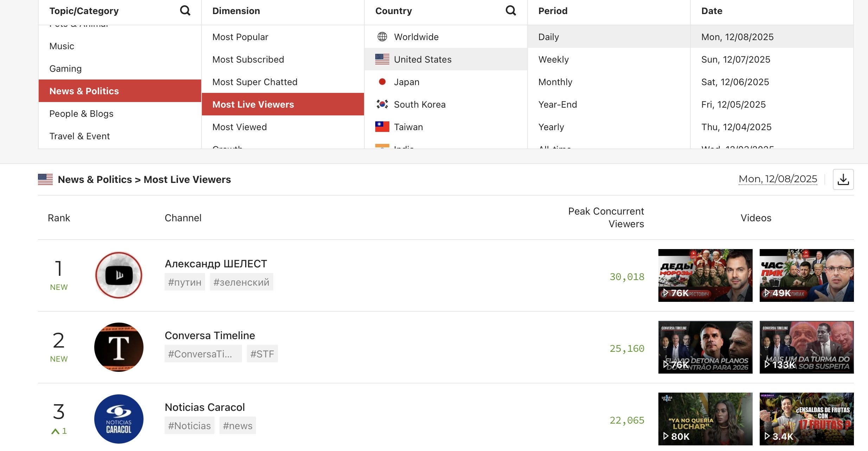Click the #STF hashtag tag
This screenshot has width=868, height=451.
(x=262, y=354)
